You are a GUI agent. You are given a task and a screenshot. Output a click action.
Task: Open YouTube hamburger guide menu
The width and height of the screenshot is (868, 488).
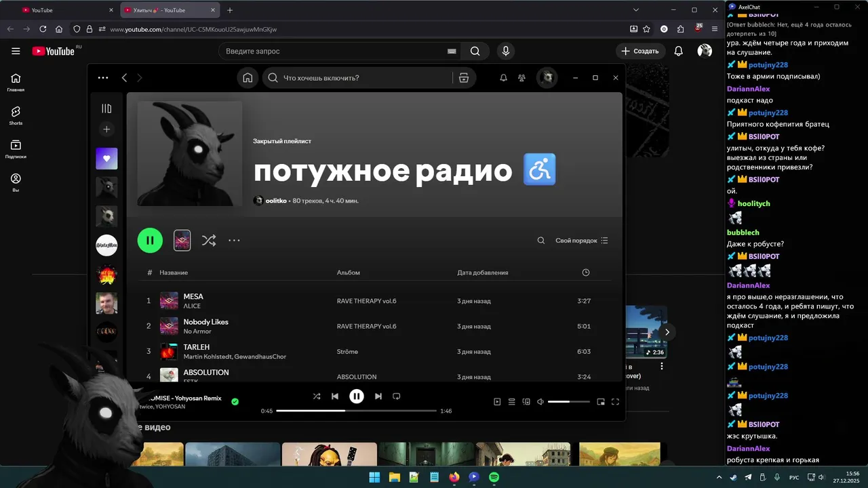tap(16, 51)
